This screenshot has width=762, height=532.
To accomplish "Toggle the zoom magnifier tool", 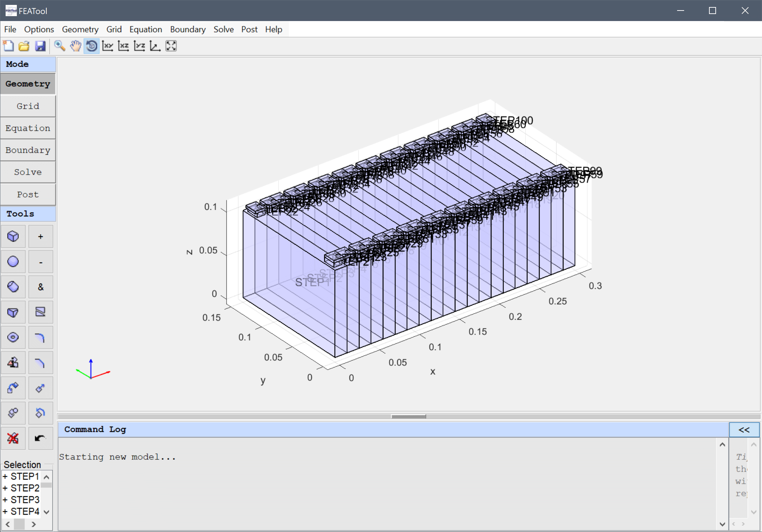I will pyautogui.click(x=59, y=46).
